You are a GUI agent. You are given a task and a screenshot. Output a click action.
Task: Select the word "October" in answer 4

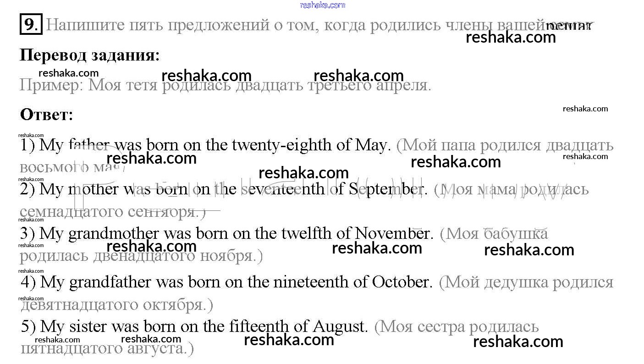coord(400,282)
